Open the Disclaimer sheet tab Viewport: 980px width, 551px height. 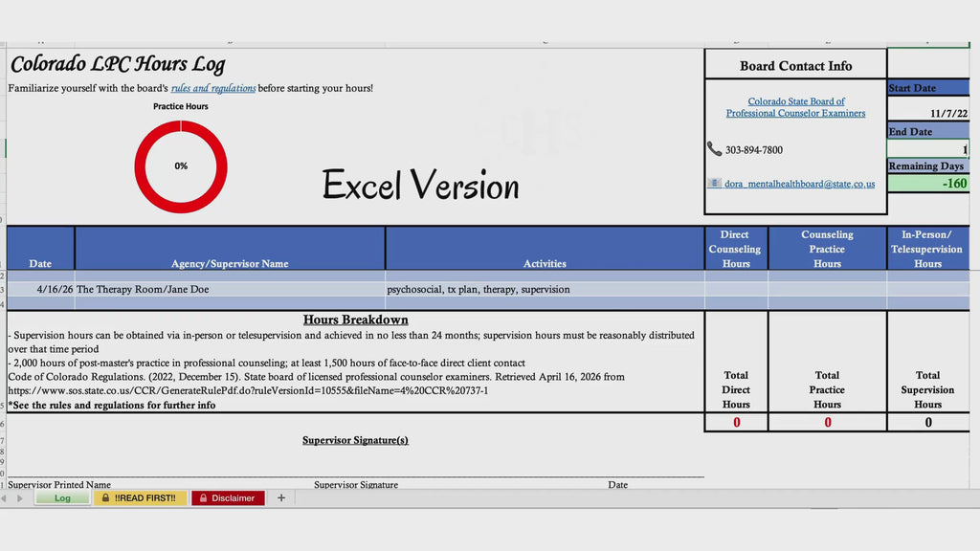228,497
